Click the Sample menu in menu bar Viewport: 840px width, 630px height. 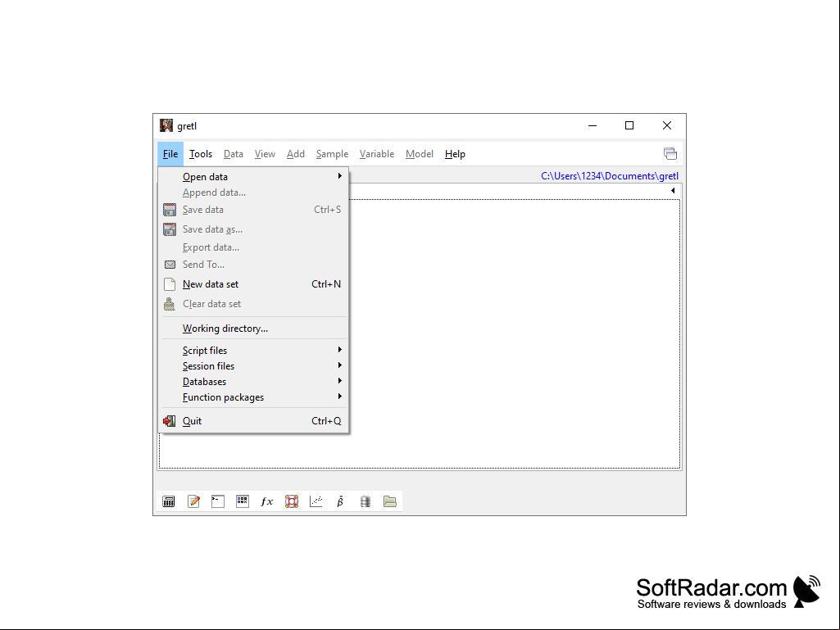click(332, 154)
